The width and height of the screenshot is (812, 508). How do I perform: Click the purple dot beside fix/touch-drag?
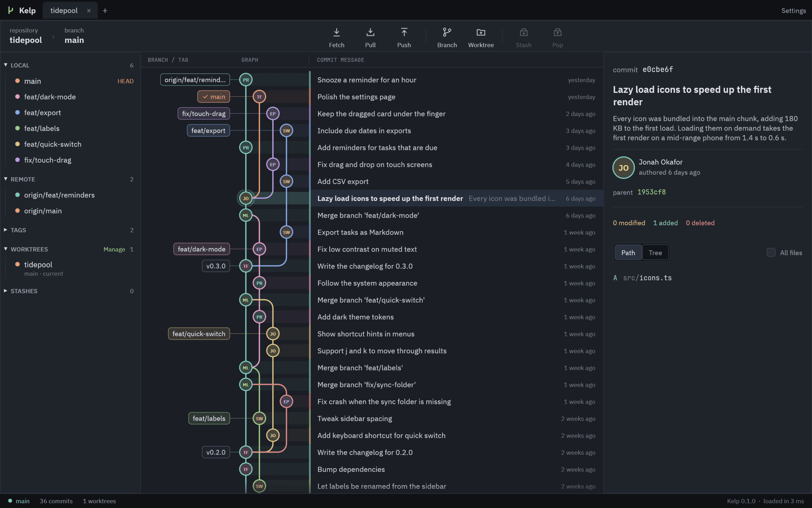coord(17,160)
